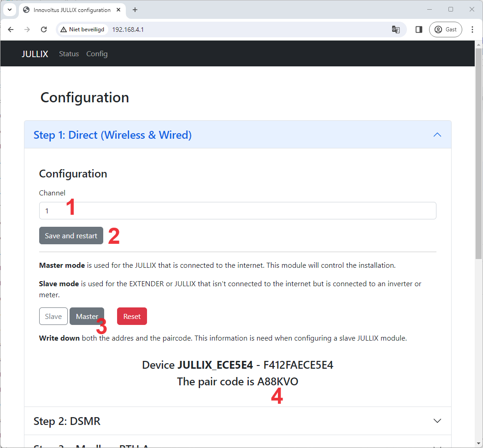Toggle the browser side panel icon
The height and width of the screenshot is (448, 483).
418,29
